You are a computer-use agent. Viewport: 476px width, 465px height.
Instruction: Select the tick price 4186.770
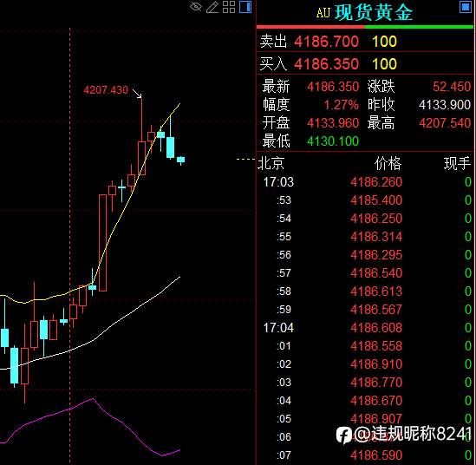[x=376, y=383]
